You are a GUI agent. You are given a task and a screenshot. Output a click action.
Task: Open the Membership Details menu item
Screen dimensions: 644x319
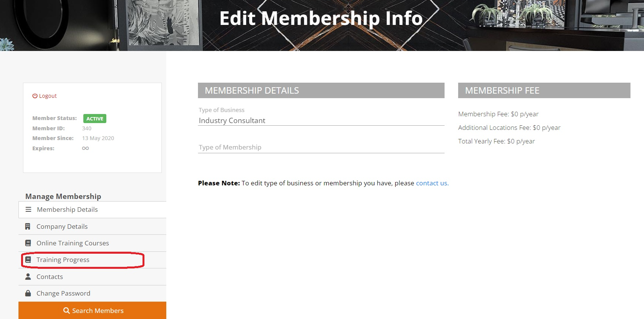(67, 210)
